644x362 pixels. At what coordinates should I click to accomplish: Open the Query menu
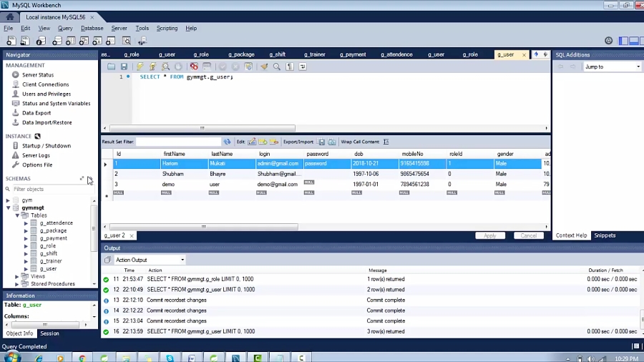pyautogui.click(x=65, y=29)
